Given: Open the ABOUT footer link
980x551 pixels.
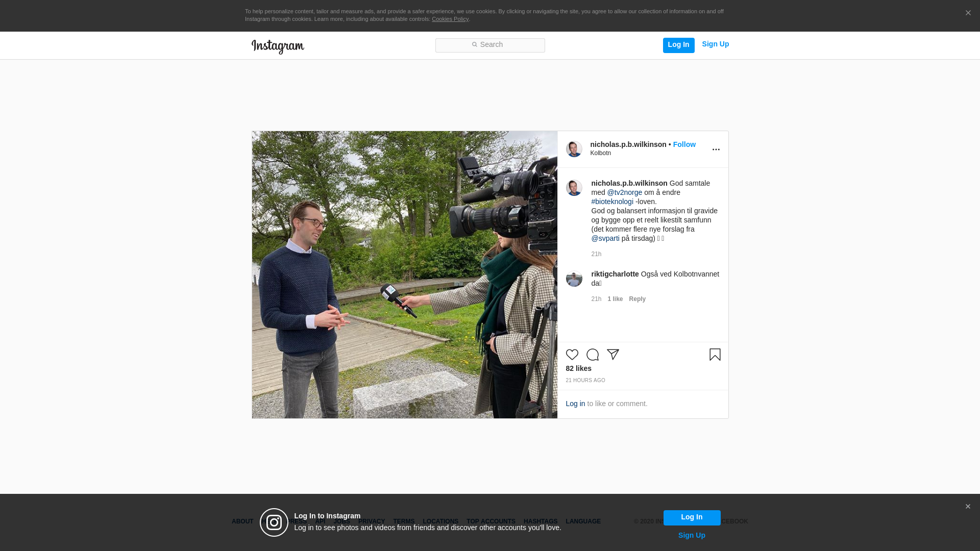Looking at the screenshot, I should (242, 521).
